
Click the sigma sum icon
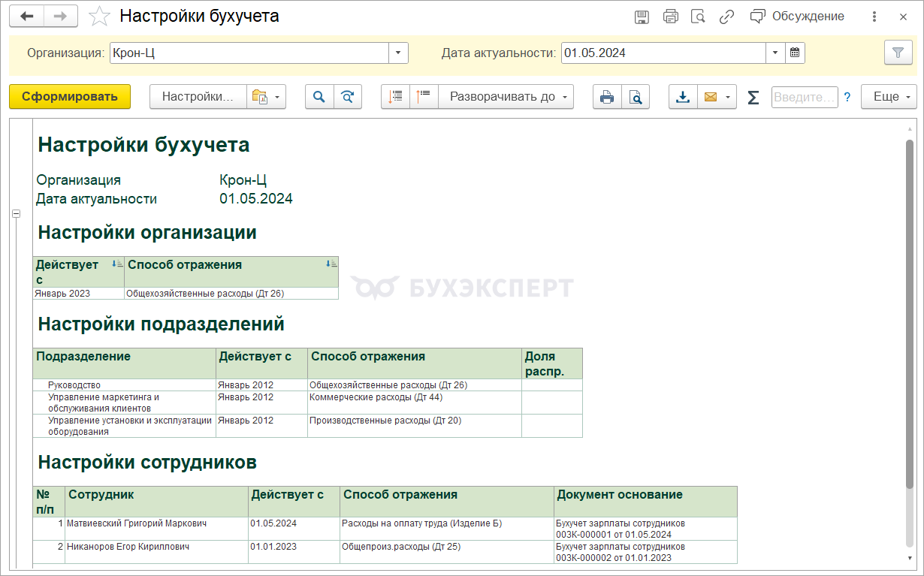click(753, 97)
